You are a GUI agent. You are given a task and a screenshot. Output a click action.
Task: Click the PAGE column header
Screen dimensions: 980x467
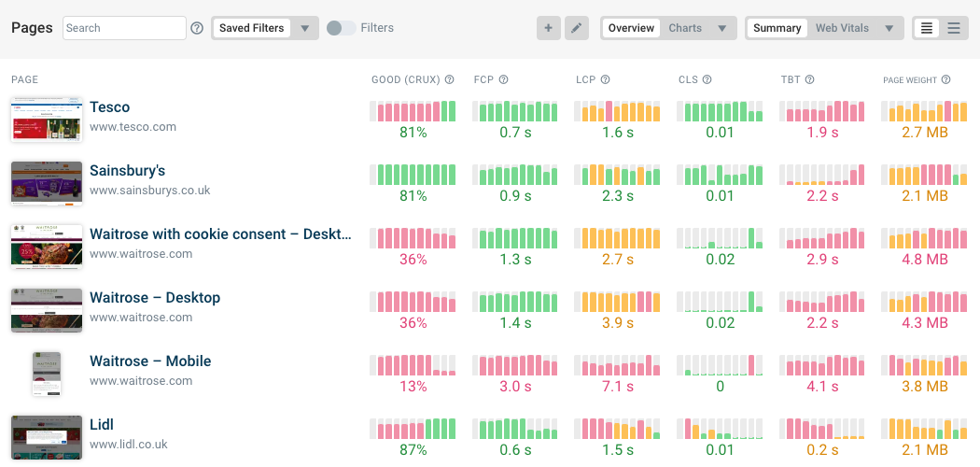[24, 79]
